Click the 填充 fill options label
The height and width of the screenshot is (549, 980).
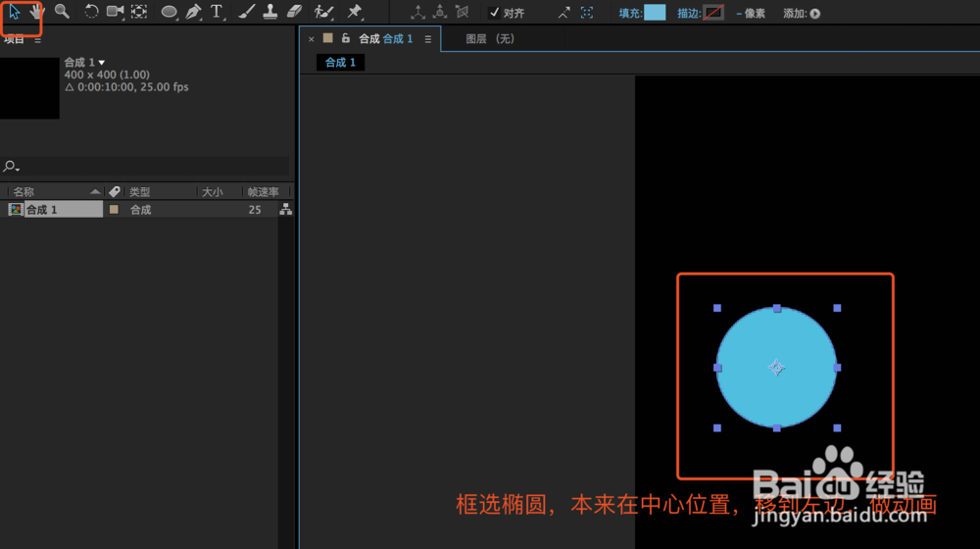click(x=630, y=13)
